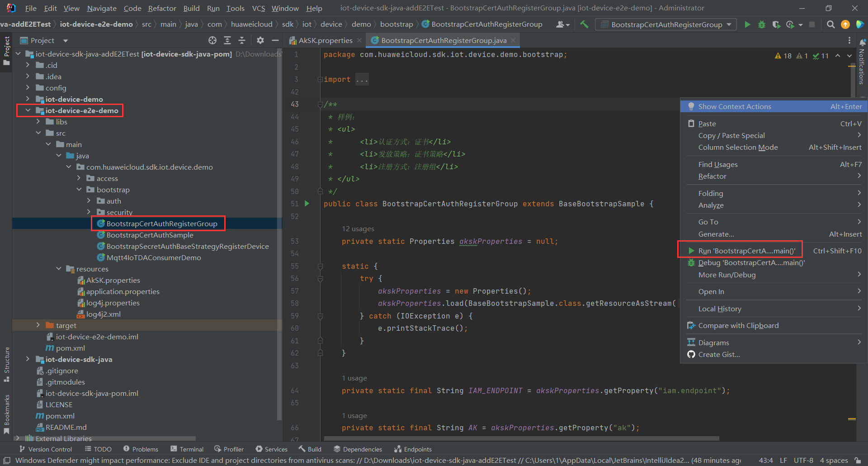Click the orange IDE update arrow icon
This screenshot has width=868, height=466.
[845, 24]
